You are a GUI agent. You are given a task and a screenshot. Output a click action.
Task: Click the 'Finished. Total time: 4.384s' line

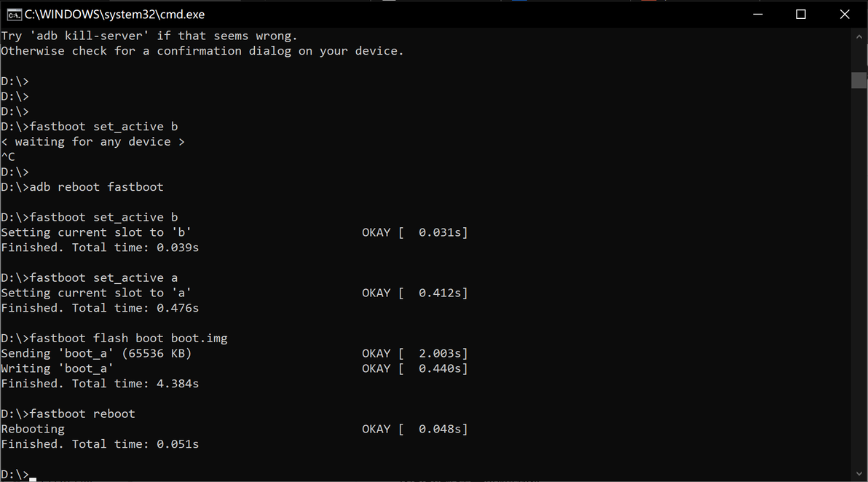coord(100,384)
